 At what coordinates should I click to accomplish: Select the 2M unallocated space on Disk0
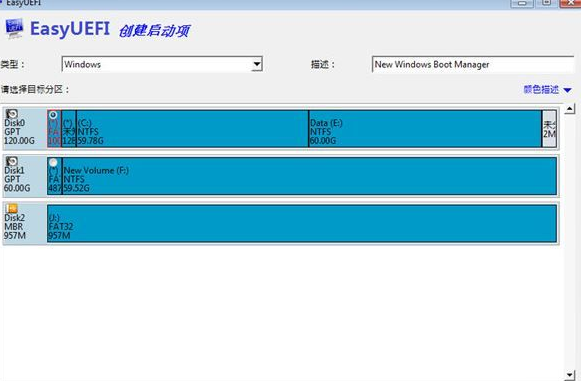pos(550,129)
